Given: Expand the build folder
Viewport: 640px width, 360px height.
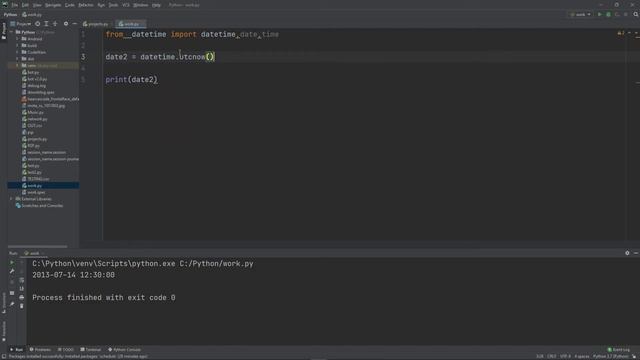Looking at the screenshot, I should (18, 45).
